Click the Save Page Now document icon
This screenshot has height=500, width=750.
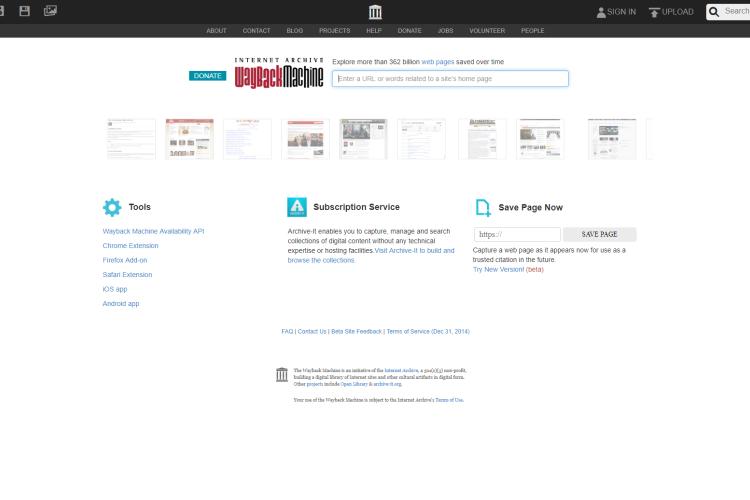tap(483, 208)
